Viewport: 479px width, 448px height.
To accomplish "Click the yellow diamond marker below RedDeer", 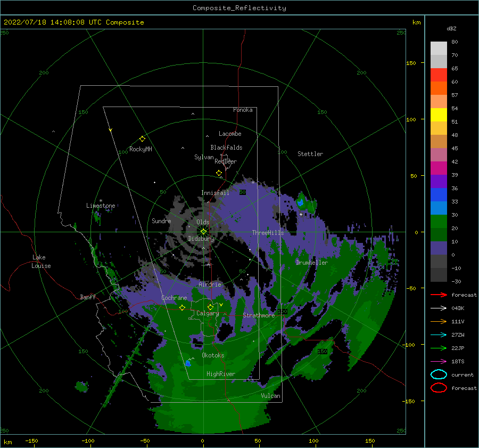I will coord(219,173).
